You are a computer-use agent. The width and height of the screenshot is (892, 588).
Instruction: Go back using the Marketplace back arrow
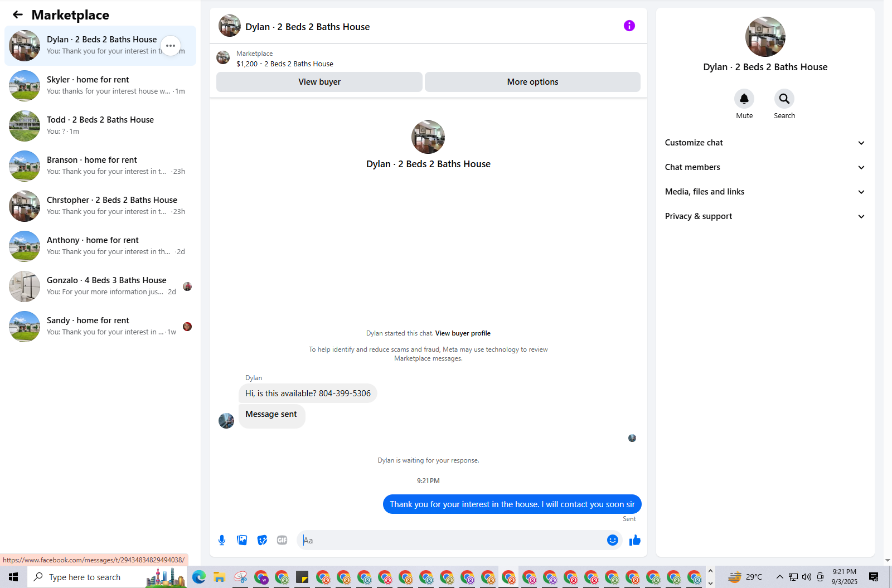(x=18, y=15)
